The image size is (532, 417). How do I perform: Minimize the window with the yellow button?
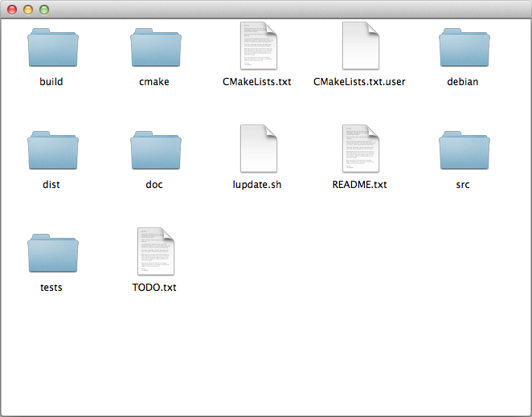click(x=28, y=10)
